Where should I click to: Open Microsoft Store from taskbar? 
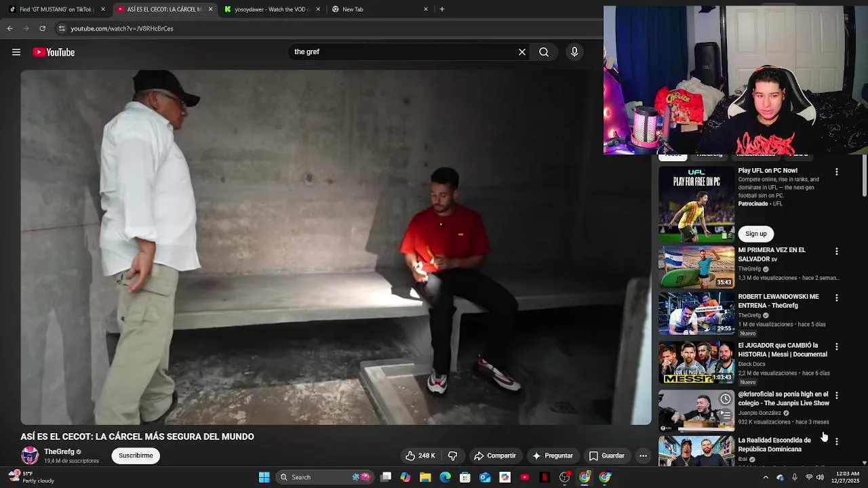coord(465,477)
